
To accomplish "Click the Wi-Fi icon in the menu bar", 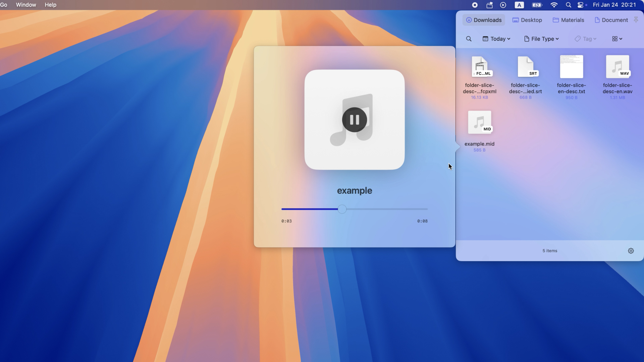I will tap(554, 5).
